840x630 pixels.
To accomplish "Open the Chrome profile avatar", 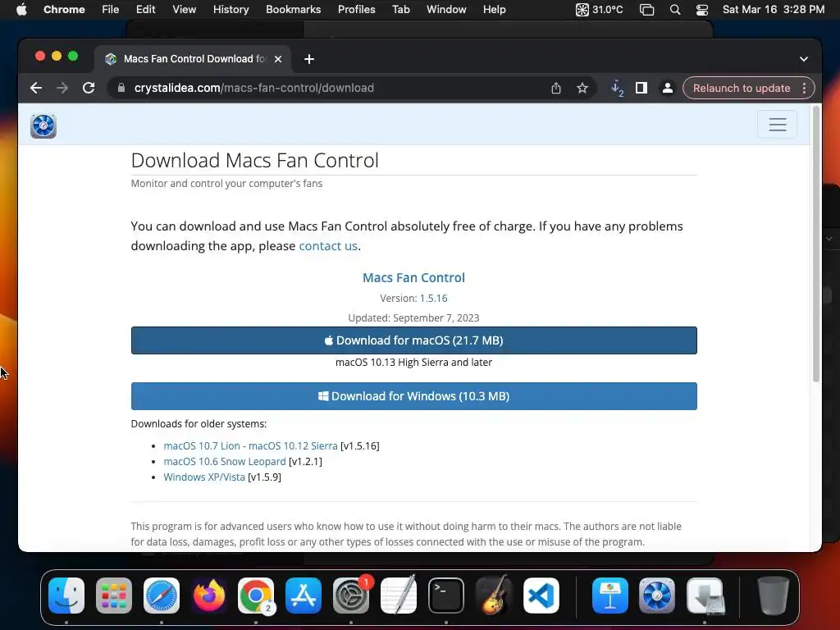I will 668,88.
